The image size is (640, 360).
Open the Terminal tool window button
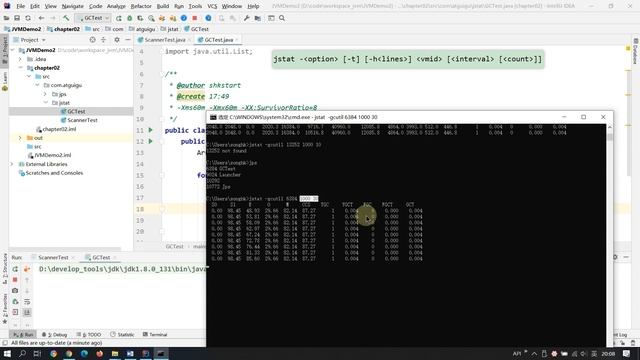tap(155, 334)
